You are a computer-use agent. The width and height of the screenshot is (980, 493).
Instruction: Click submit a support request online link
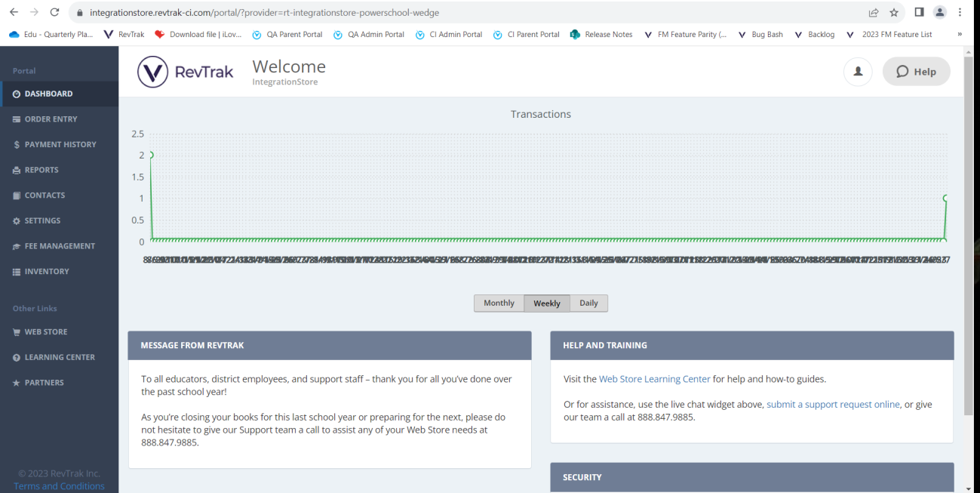coord(833,405)
